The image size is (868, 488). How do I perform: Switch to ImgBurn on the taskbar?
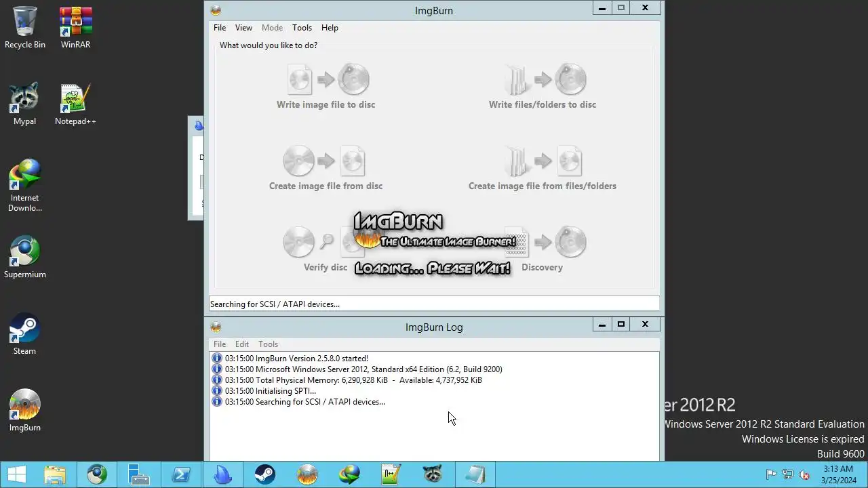pos(307,474)
